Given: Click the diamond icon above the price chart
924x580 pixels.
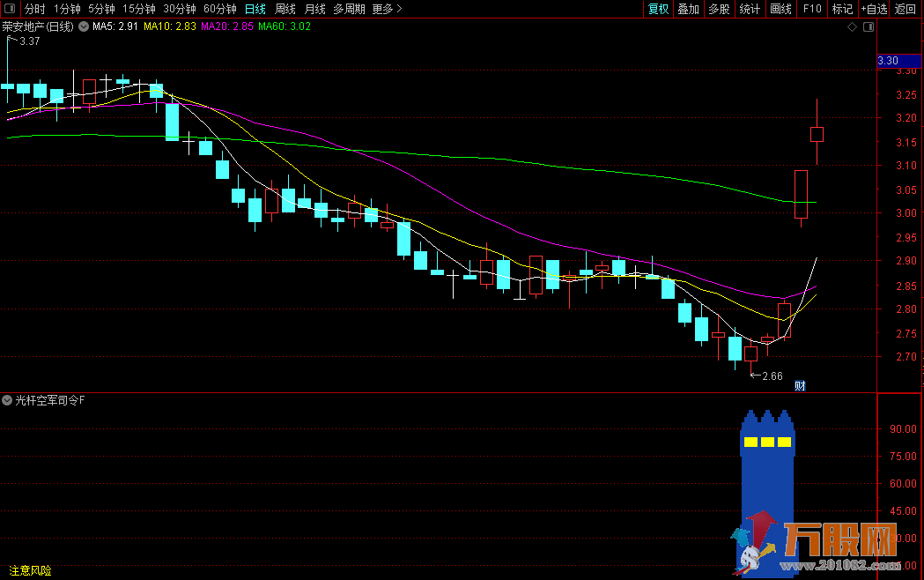Looking at the screenshot, I should click(x=852, y=27).
